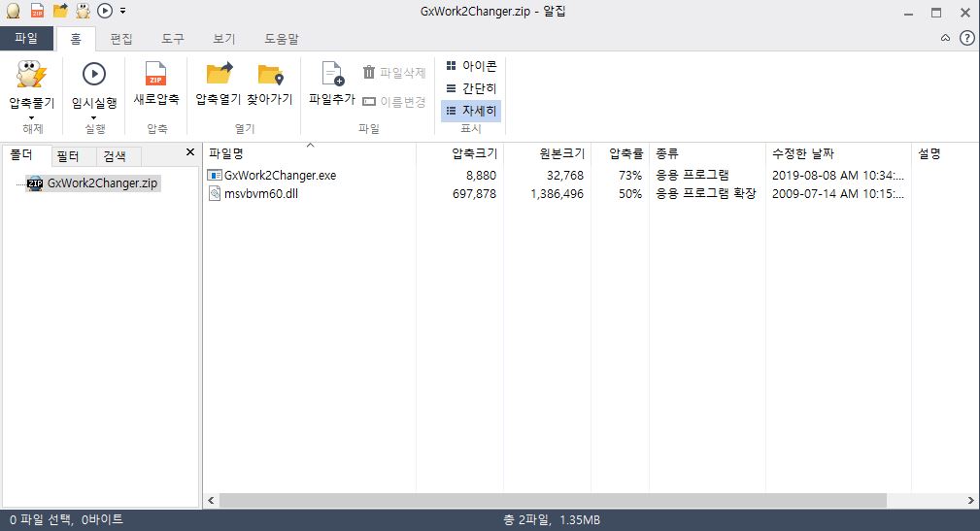The height and width of the screenshot is (531, 980).
Task: Switch to 아이콘 view mode
Action: pos(471,66)
